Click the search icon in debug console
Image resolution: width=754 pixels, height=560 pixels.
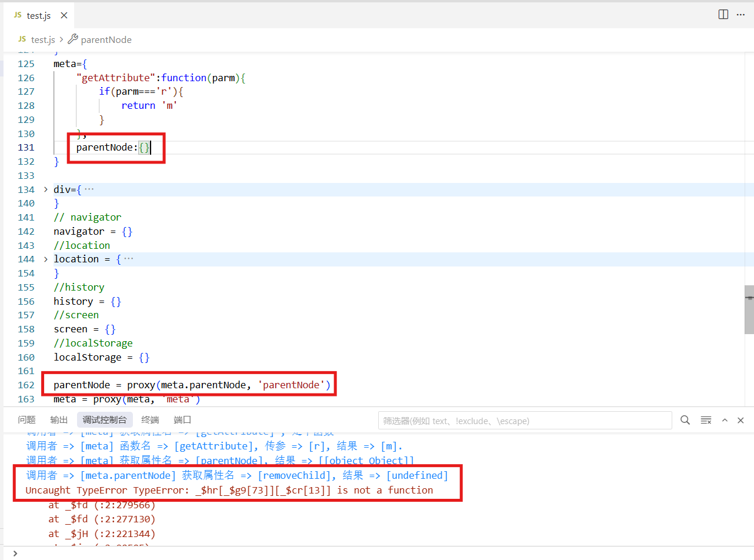tap(685, 420)
